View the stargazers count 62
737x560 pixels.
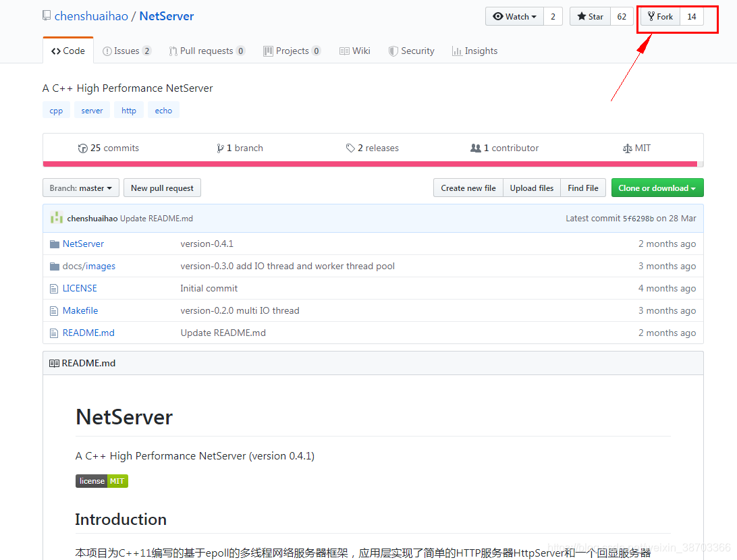[x=622, y=16]
